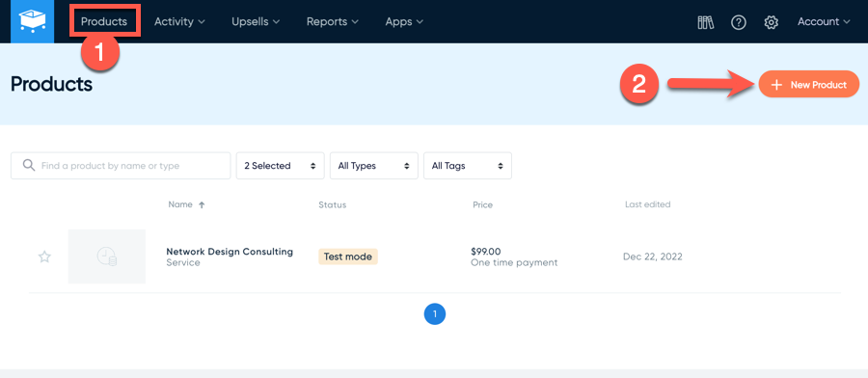Click the Test mode status badge
Screen dimensions: 868x378
347,256
